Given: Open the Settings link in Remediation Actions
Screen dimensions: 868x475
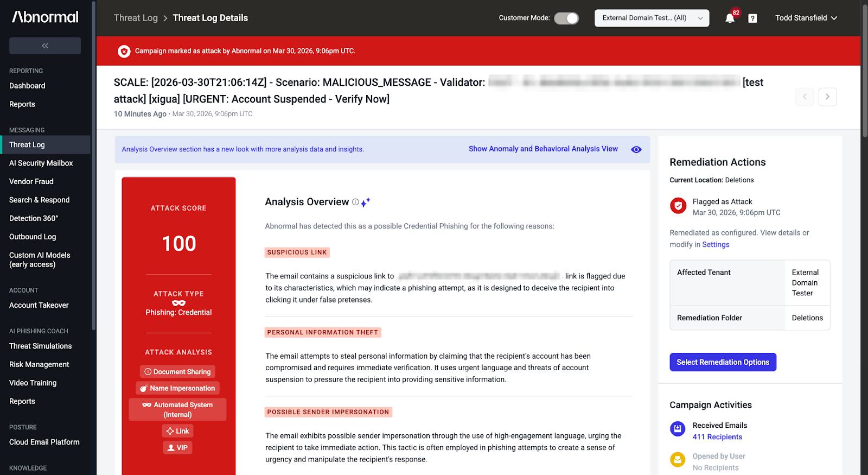Looking at the screenshot, I should 716,244.
